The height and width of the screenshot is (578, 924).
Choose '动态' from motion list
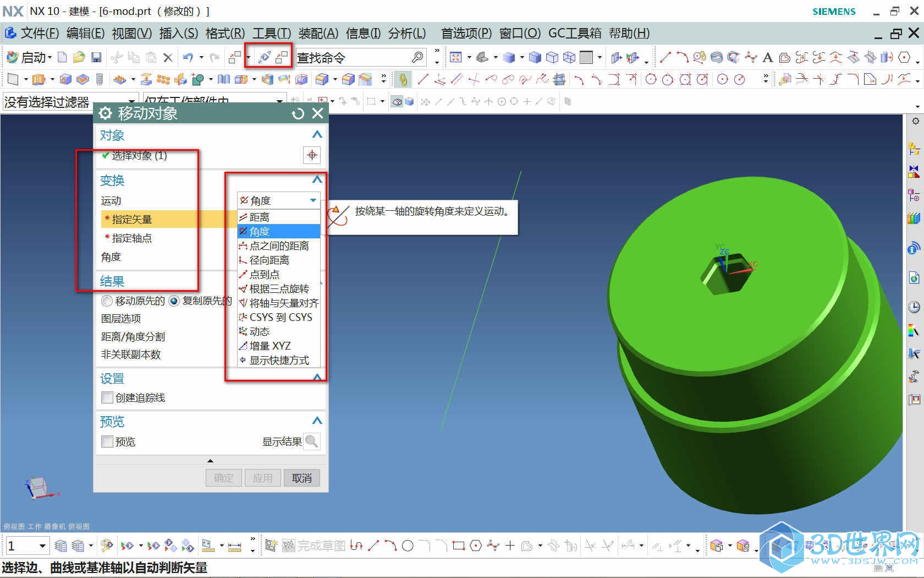point(278,331)
